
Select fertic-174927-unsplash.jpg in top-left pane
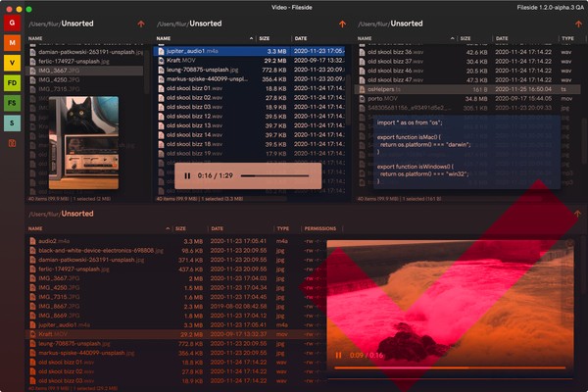[x=84, y=61]
